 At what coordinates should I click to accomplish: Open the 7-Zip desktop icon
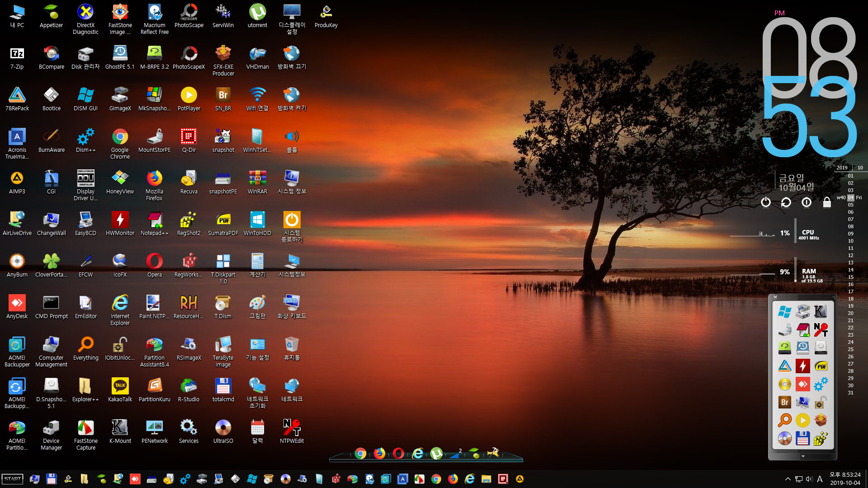point(17,58)
